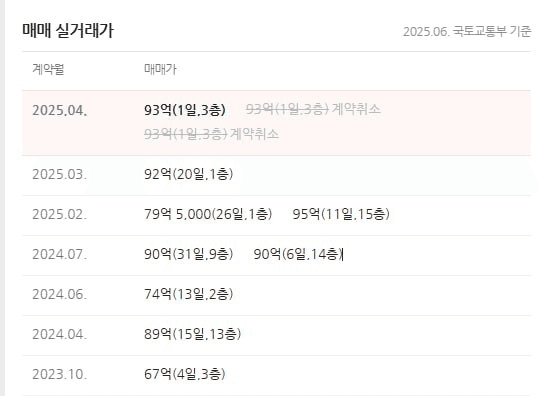Click the active 93억(1일,3층) price entry
Screen dimensions: 539x396
(185, 110)
